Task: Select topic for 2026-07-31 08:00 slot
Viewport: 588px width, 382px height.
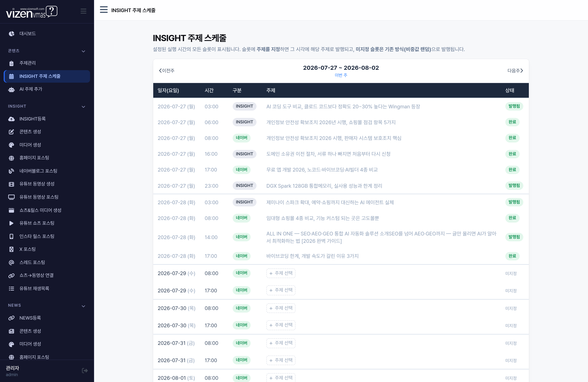Action: point(281,343)
